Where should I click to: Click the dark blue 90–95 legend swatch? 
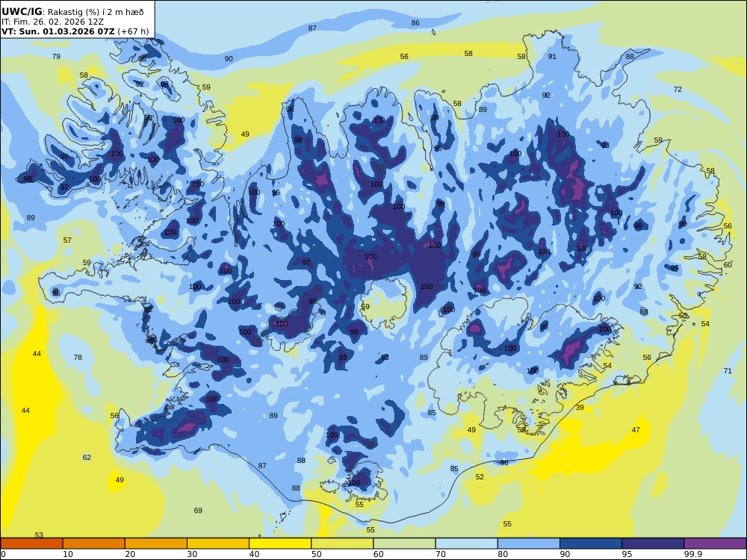click(591, 544)
